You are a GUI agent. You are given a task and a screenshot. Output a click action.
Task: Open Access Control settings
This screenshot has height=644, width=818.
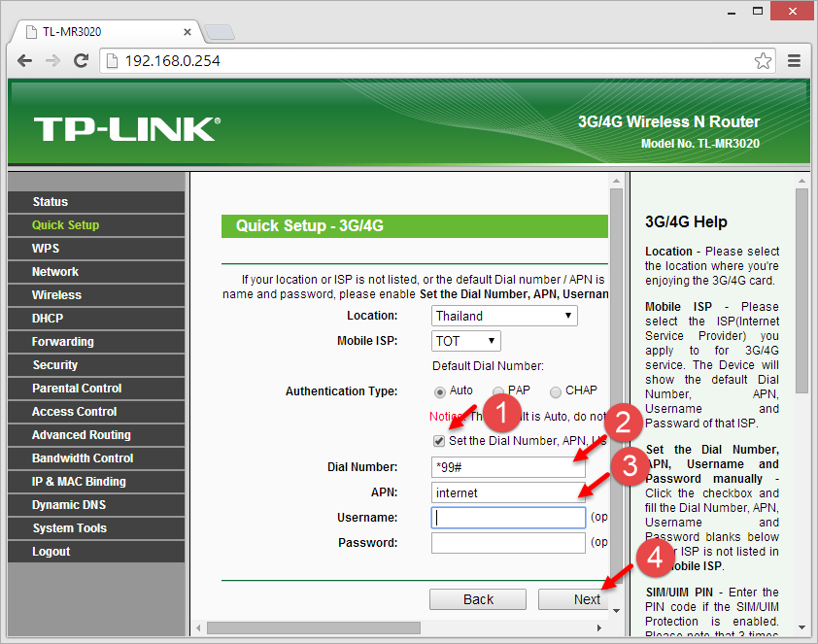pyautogui.click(x=96, y=412)
